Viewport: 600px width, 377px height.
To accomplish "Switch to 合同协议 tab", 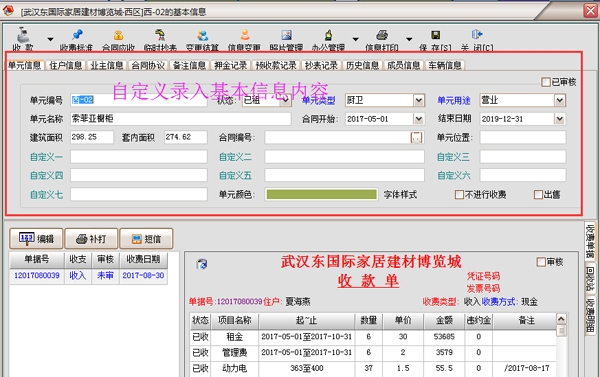I will pos(148,65).
